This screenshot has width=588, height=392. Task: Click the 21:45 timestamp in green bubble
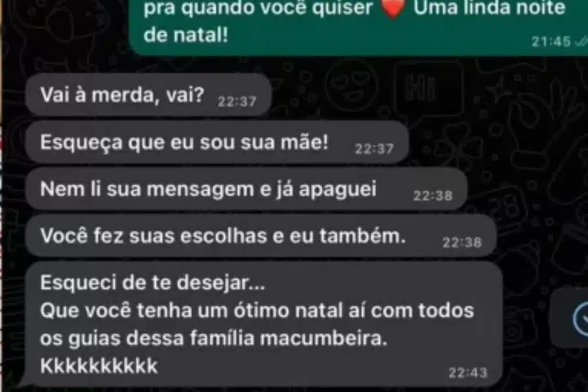[552, 42]
